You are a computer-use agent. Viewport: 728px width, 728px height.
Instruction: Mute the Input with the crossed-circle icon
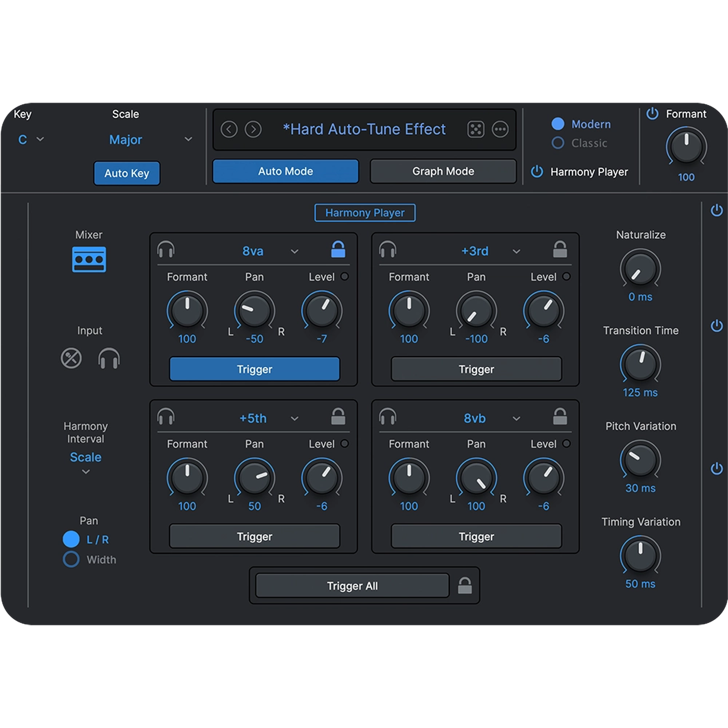pyautogui.click(x=71, y=358)
